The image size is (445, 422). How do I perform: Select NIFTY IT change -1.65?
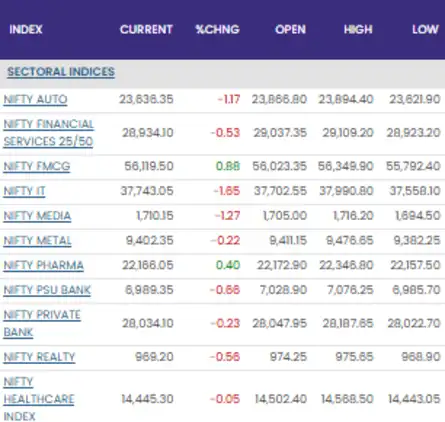pyautogui.click(x=227, y=191)
